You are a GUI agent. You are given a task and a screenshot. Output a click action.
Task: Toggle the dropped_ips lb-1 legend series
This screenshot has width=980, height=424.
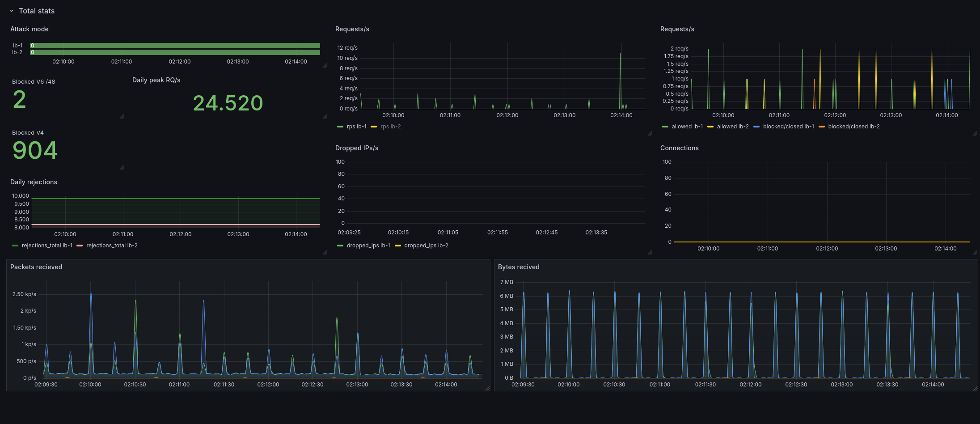coord(368,246)
